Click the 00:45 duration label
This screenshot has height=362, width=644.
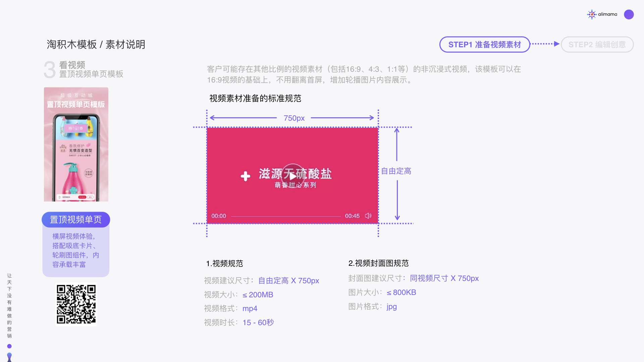tap(352, 216)
